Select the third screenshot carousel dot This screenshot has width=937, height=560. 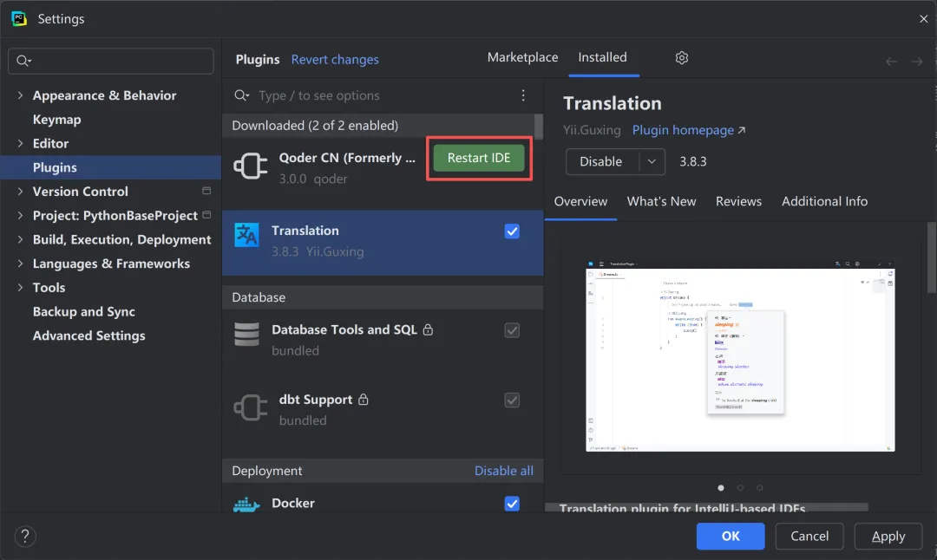(759, 488)
